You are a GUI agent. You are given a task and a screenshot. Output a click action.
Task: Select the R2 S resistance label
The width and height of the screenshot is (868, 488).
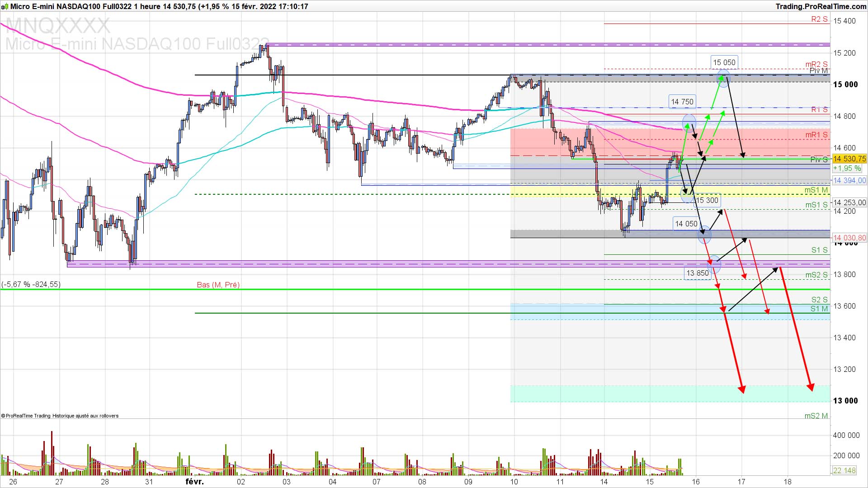819,19
